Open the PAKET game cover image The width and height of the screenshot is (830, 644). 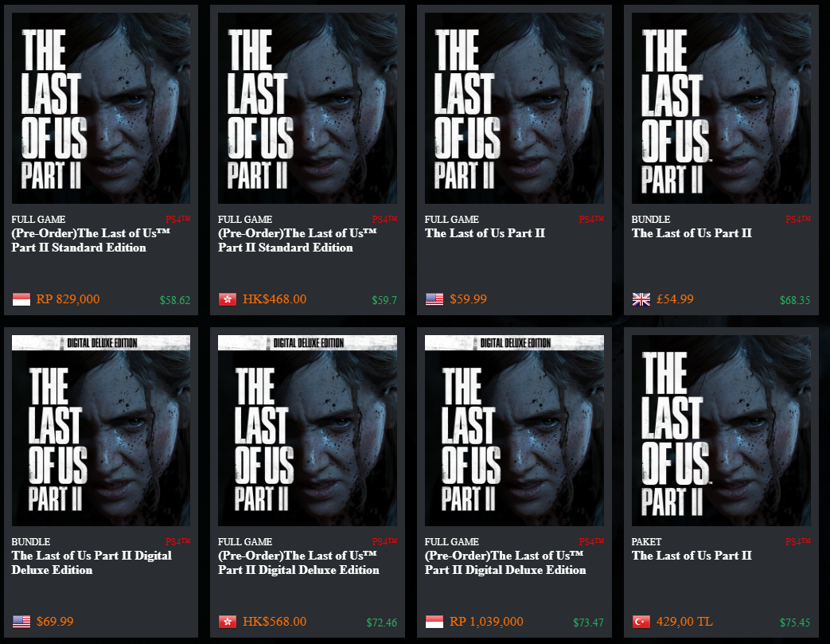tap(721, 431)
